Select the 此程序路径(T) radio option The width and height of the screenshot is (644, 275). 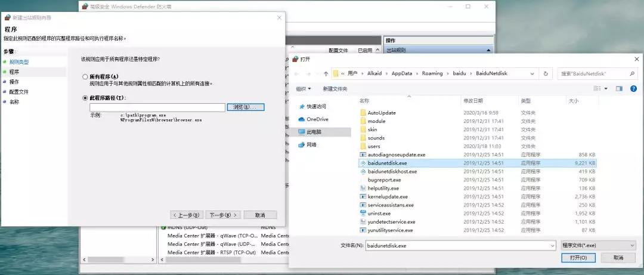[x=85, y=98]
